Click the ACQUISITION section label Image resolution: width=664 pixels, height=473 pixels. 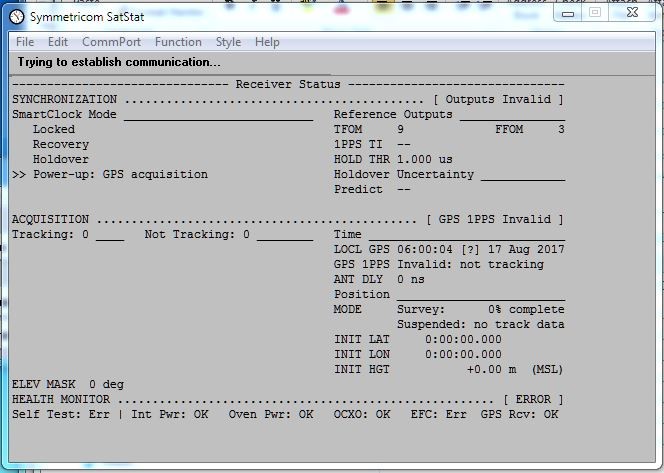tap(50, 219)
